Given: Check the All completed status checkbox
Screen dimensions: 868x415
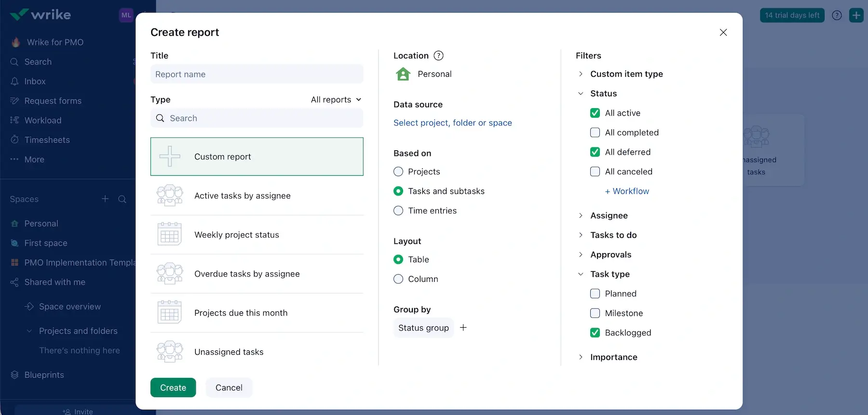Looking at the screenshot, I should [x=595, y=132].
